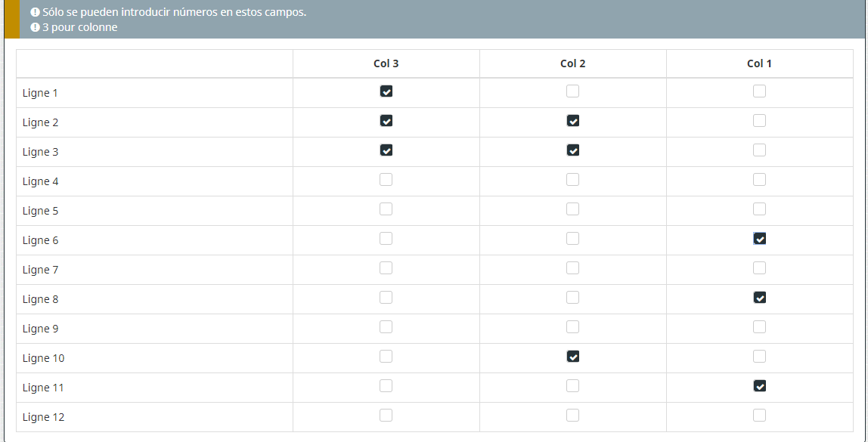Uncheck Ligne 11 in Col 1
This screenshot has height=442, width=868.
[760, 386]
